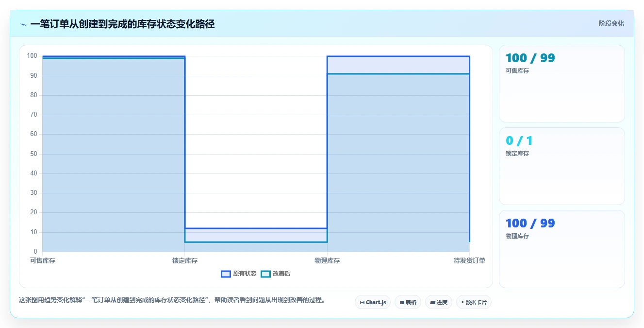Click the lightning icon beside the title
The height and width of the screenshot is (328, 644).
23,24
